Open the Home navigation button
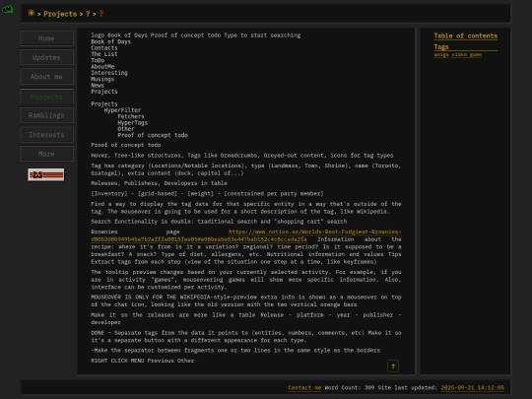This screenshot has width=532, height=399. pyautogui.click(x=46, y=38)
